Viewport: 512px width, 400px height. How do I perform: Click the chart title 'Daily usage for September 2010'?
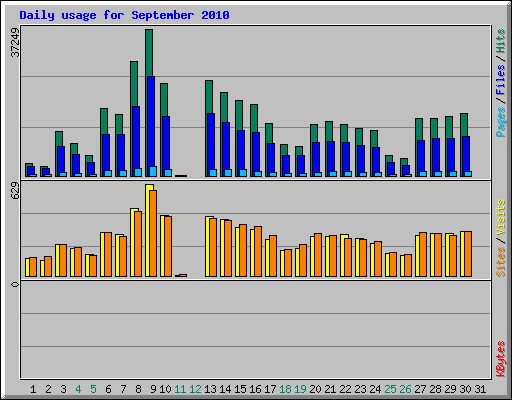(124, 15)
